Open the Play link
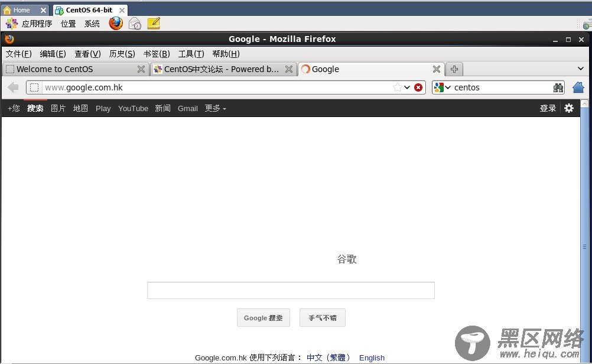The height and width of the screenshot is (364, 592). pos(103,108)
